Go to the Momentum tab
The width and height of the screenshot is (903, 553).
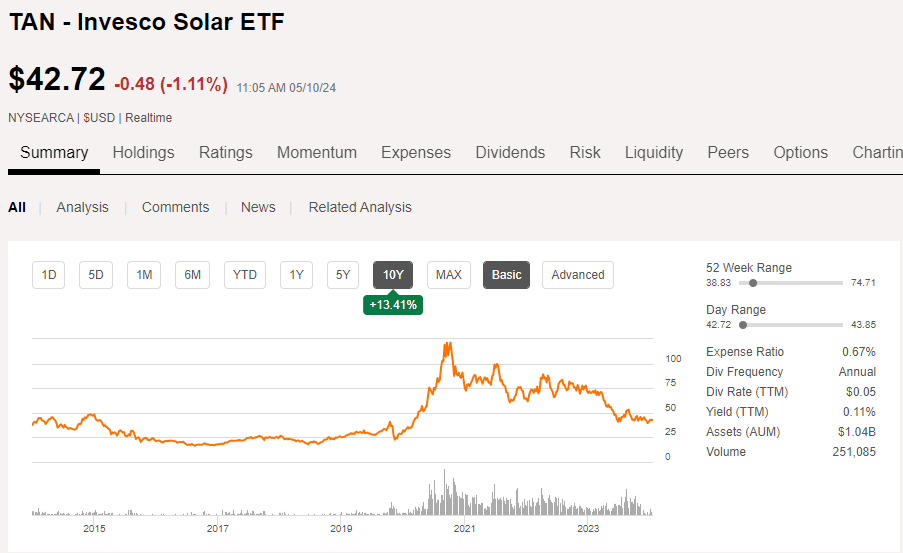(x=316, y=152)
